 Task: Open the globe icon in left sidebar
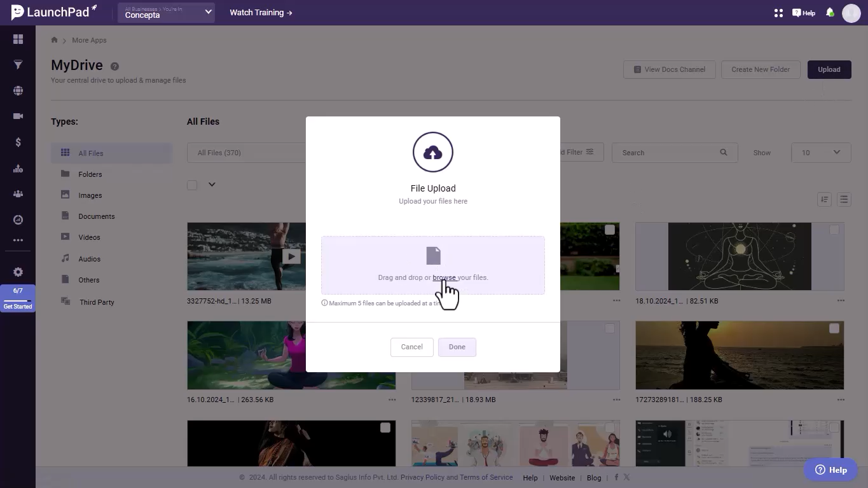point(18,91)
